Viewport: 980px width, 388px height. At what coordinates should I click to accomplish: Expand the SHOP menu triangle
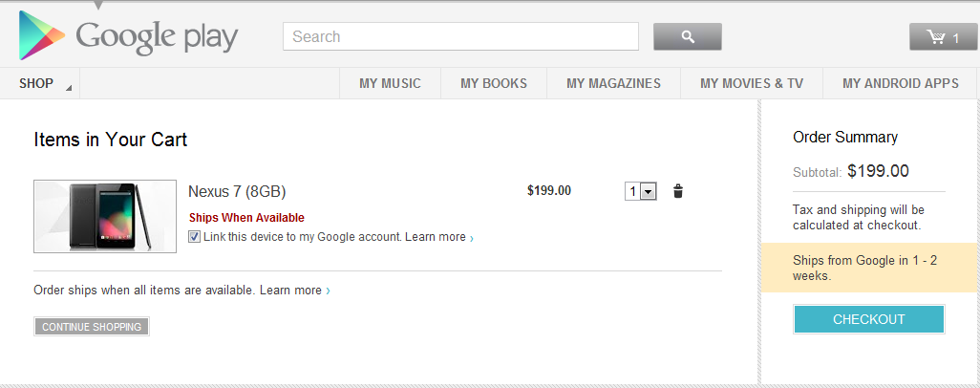point(69,88)
